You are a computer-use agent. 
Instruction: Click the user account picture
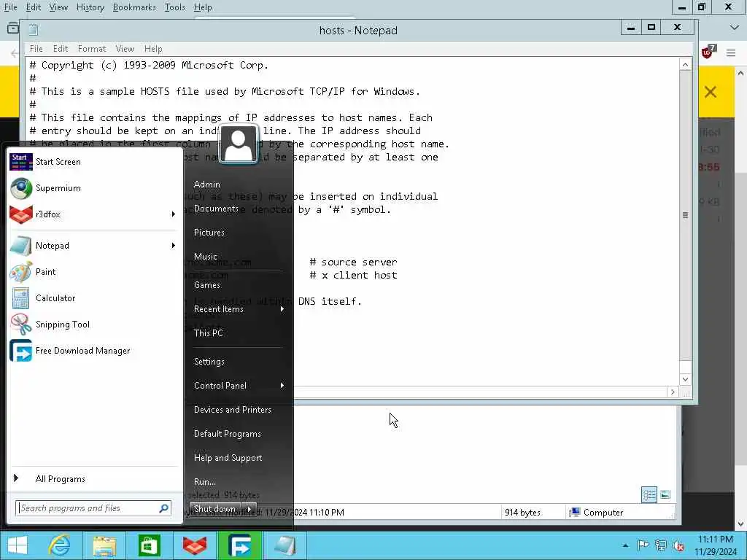click(x=239, y=144)
